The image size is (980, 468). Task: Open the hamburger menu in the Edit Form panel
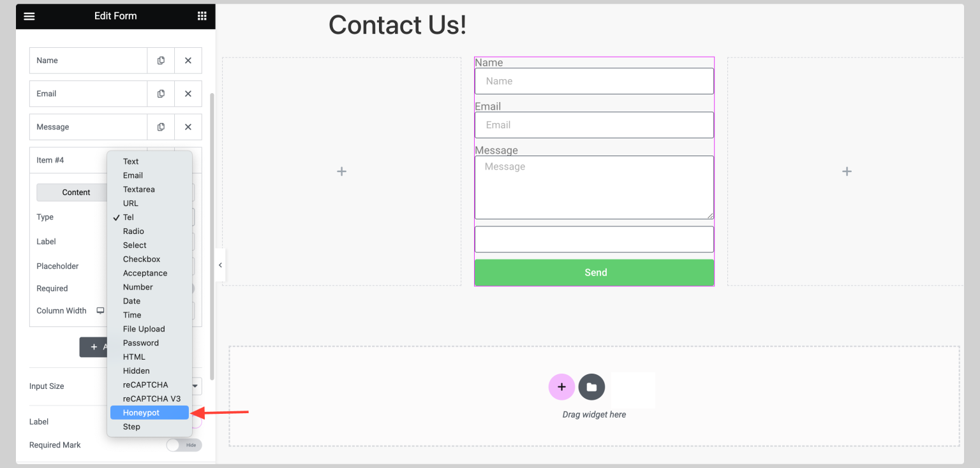coord(29,16)
